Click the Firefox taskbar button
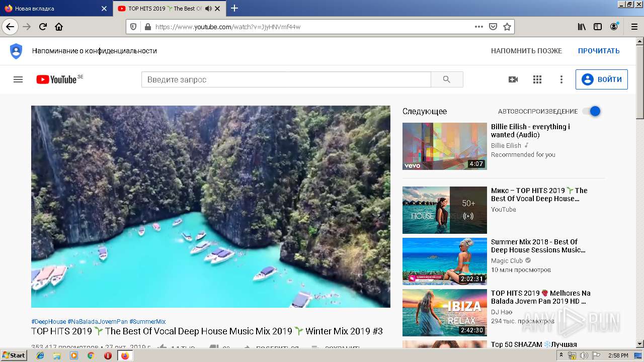This screenshot has width=644, height=362. coord(125,355)
